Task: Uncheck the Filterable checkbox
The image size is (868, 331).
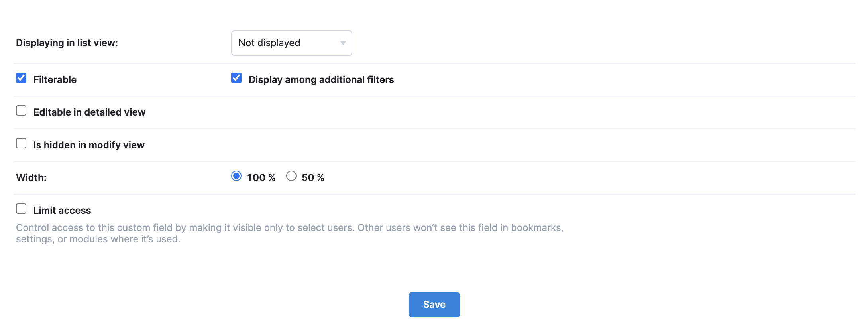Action: 21,78
